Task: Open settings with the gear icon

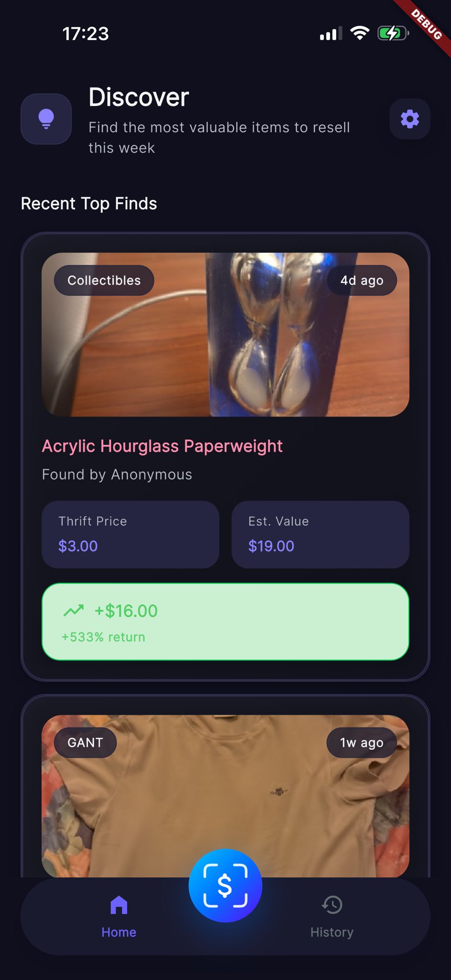Action: pos(410,119)
